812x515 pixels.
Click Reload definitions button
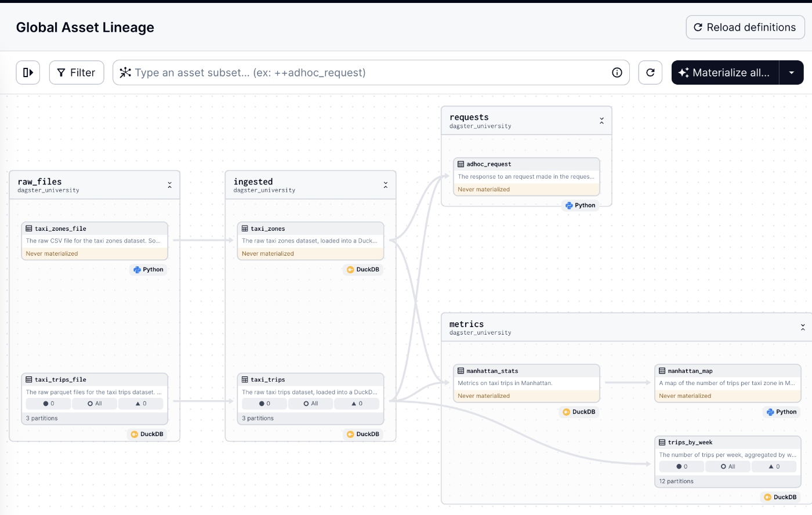[745, 27]
